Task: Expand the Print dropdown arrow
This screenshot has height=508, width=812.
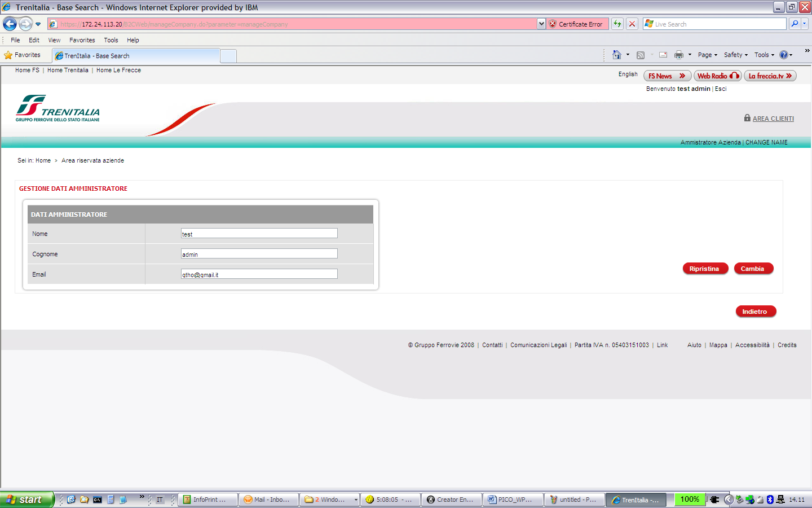Action: click(690, 55)
